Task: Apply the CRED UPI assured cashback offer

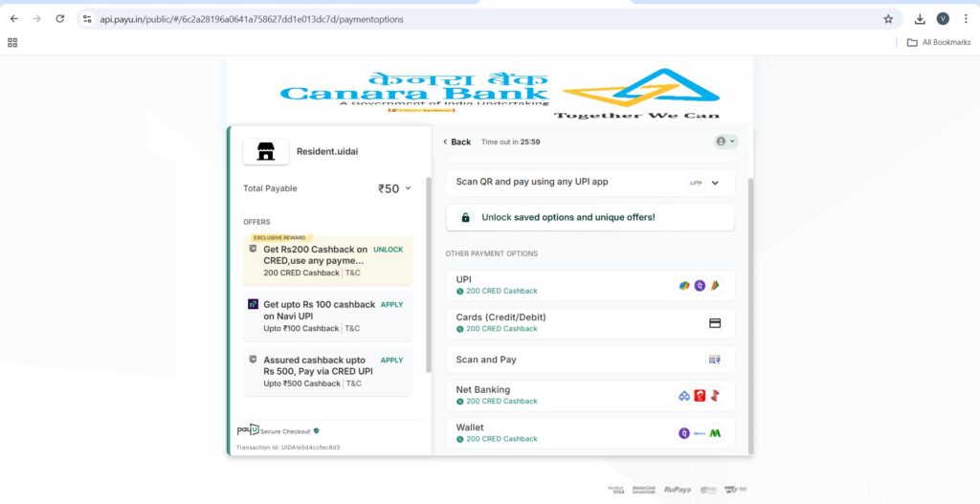Action: point(391,361)
